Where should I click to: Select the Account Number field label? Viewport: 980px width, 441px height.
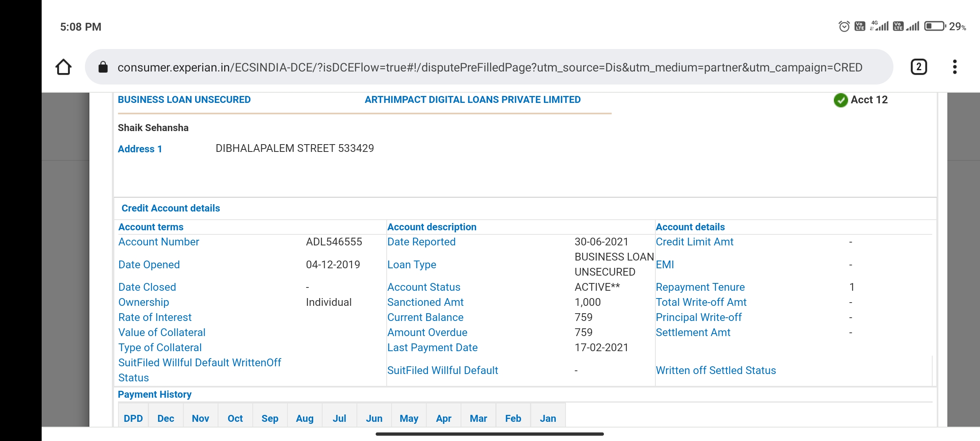158,242
